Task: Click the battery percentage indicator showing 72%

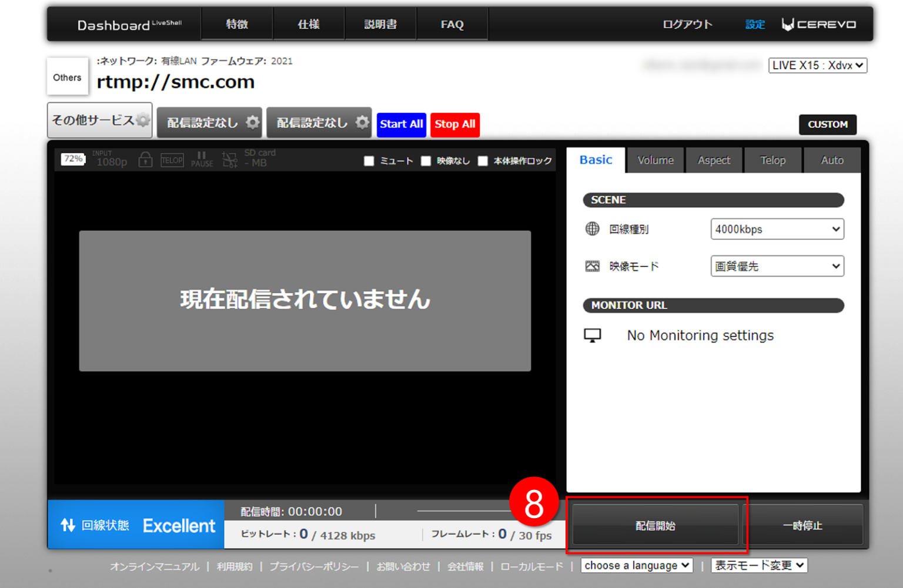Action: click(x=73, y=159)
